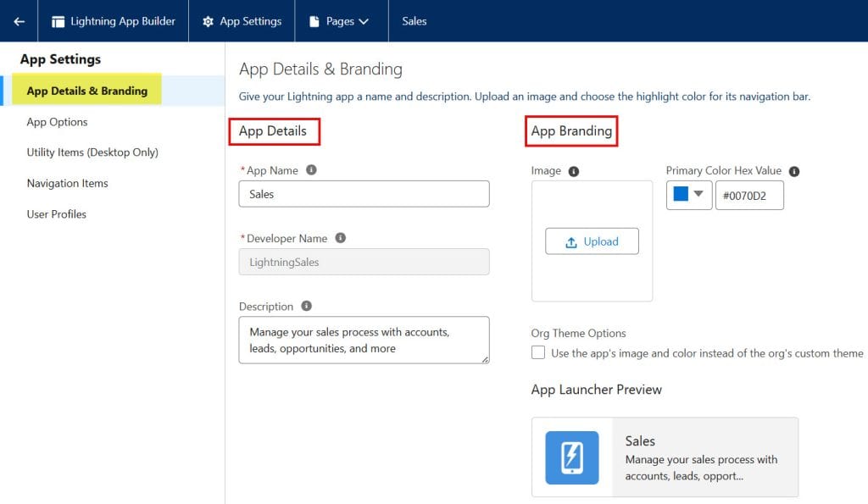Image resolution: width=868 pixels, height=504 pixels.
Task: Click the App Settings header label
Action: point(251,21)
